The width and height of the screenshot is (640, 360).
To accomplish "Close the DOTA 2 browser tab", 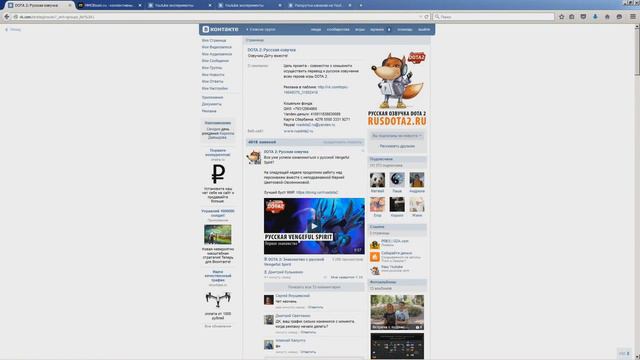I will 70,5.
